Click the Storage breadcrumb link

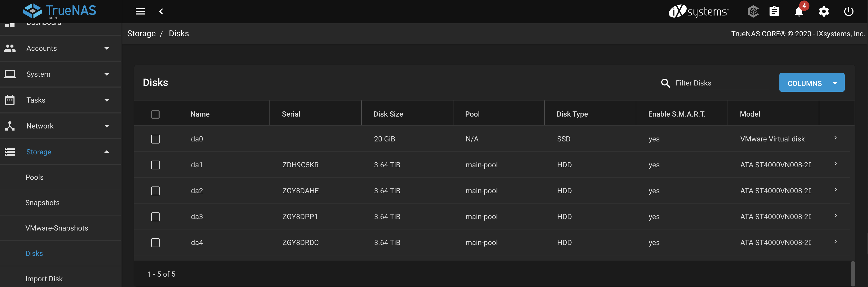pos(141,33)
